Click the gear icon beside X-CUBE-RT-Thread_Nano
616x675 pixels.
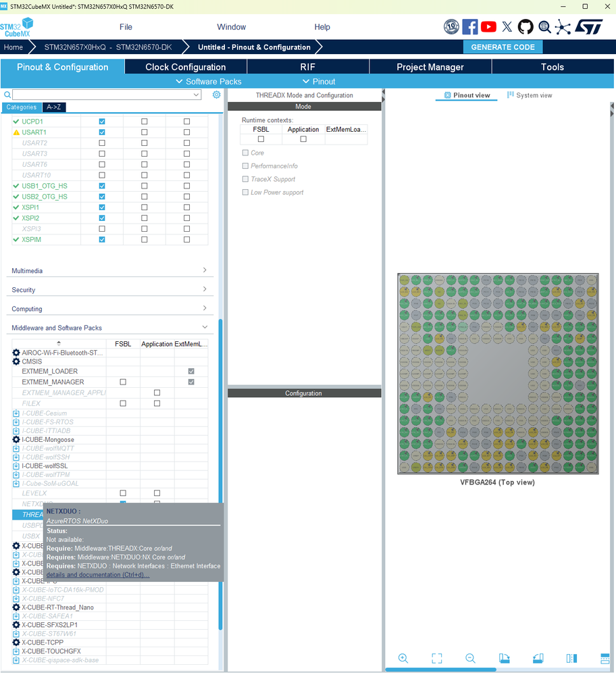point(16,607)
